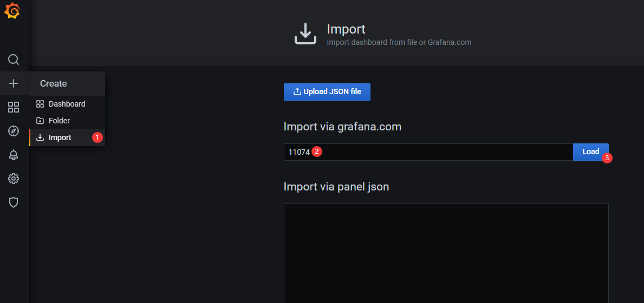Open the Alerting bell icon

pyautogui.click(x=14, y=155)
